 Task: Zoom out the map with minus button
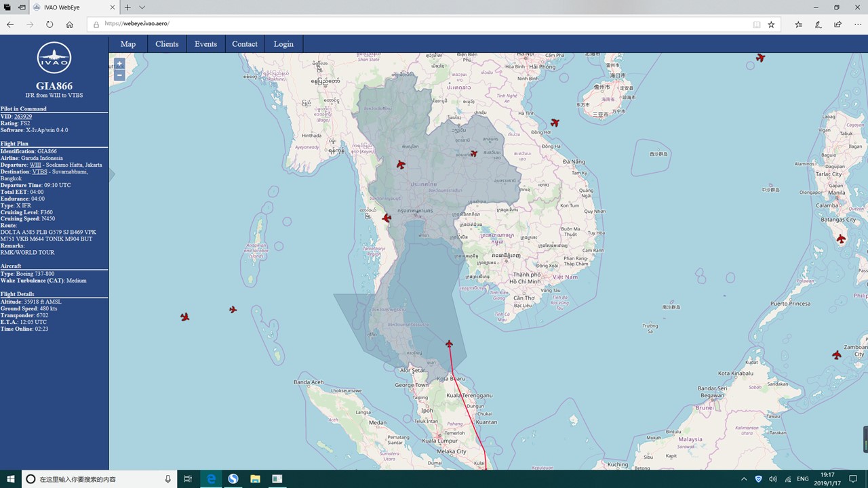point(119,75)
